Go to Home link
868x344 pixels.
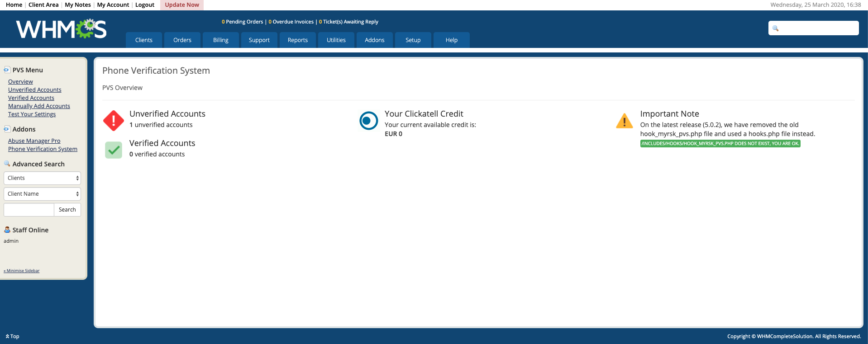coord(14,5)
